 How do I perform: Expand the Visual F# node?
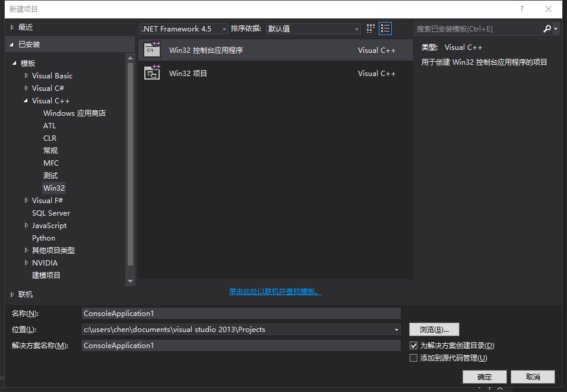point(26,200)
